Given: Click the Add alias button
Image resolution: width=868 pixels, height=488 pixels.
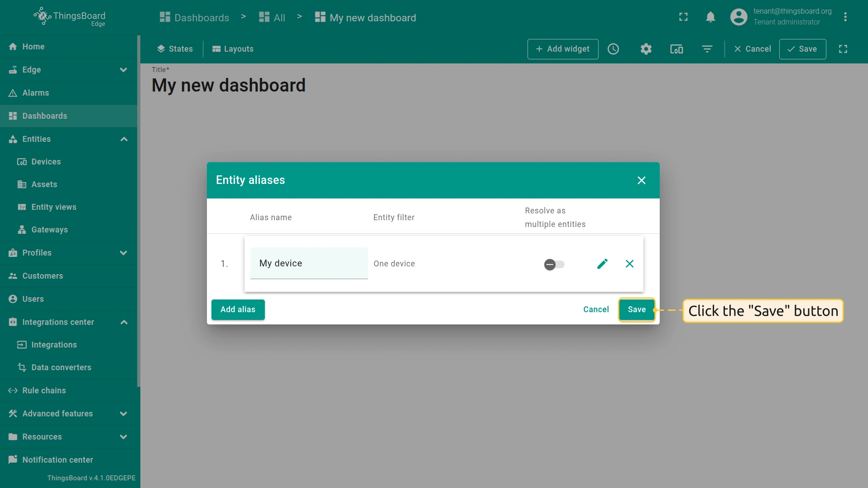Looking at the screenshot, I should [x=238, y=309].
